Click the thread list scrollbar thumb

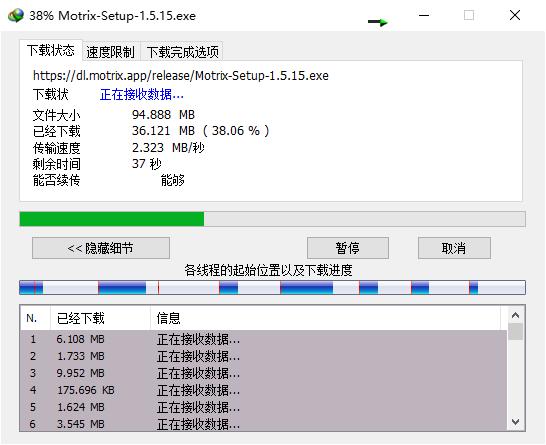click(515, 331)
